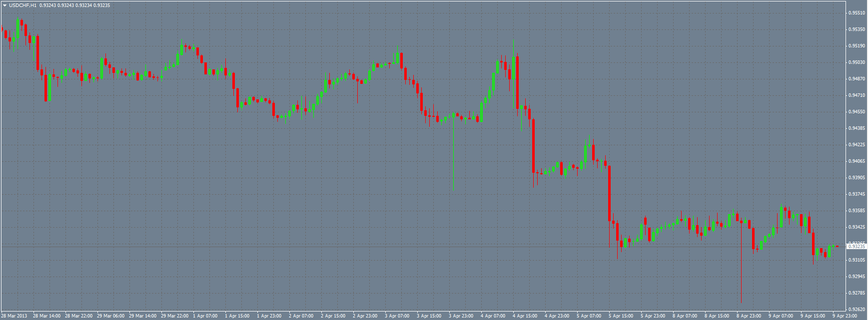Click the 0.93585 price axis label
868x320 pixels.
[858, 211]
